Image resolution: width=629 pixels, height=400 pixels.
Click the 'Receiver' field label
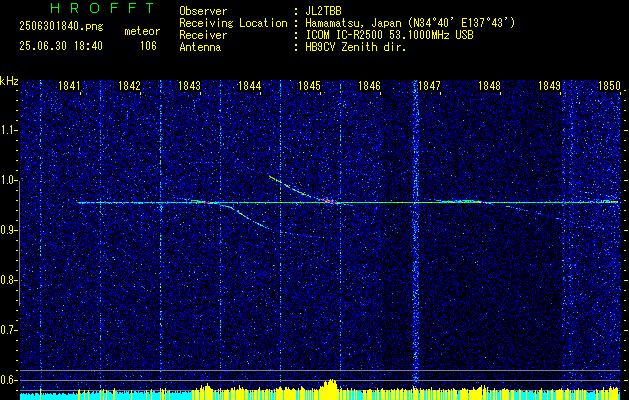click(x=203, y=35)
